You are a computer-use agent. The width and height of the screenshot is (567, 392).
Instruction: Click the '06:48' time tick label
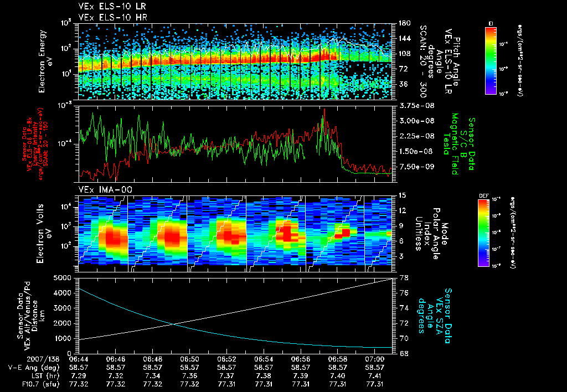tap(153, 359)
